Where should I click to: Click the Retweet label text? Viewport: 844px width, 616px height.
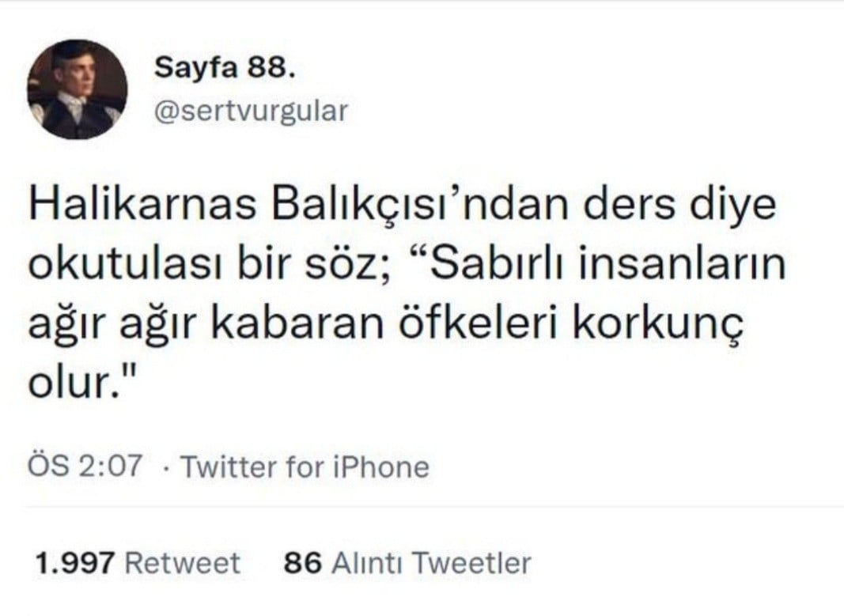point(183,563)
